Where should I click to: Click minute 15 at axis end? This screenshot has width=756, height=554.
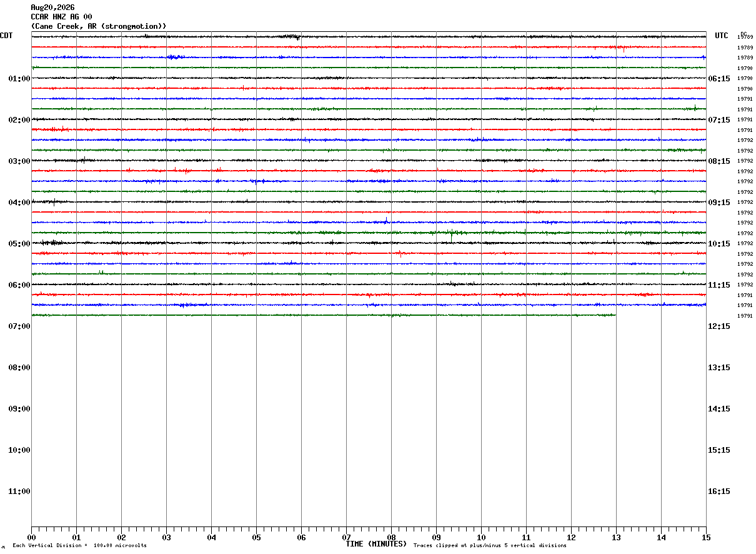coord(706,537)
